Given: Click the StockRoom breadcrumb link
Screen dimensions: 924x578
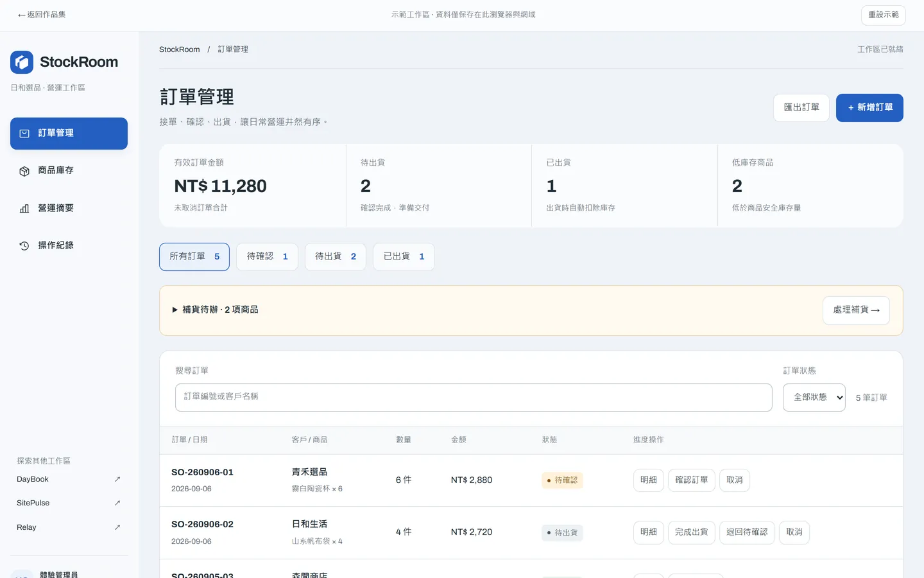Looking at the screenshot, I should pyautogui.click(x=180, y=49).
